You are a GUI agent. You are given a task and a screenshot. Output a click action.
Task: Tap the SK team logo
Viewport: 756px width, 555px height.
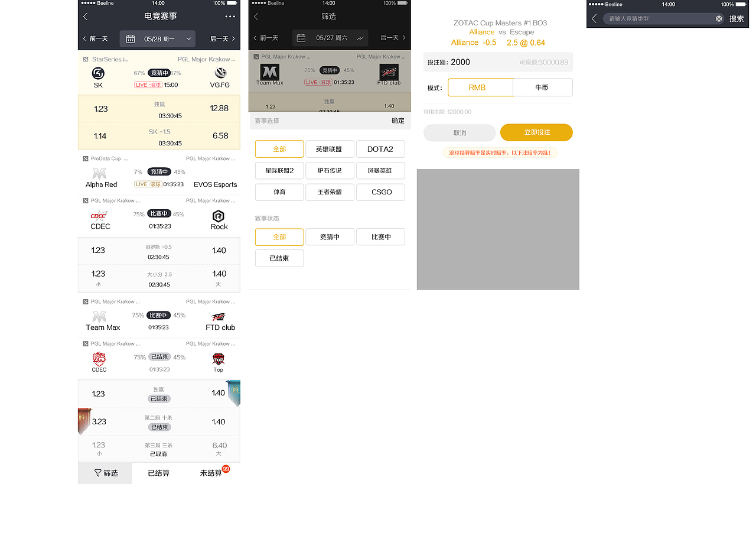[x=99, y=73]
